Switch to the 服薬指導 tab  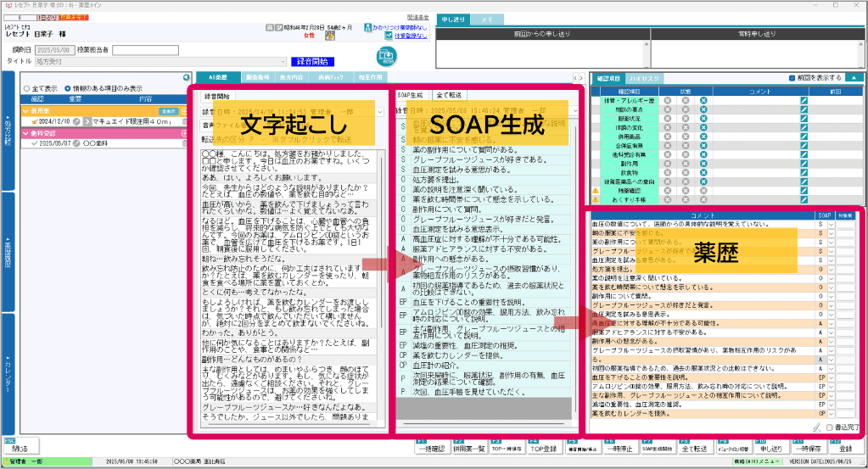(x=257, y=77)
